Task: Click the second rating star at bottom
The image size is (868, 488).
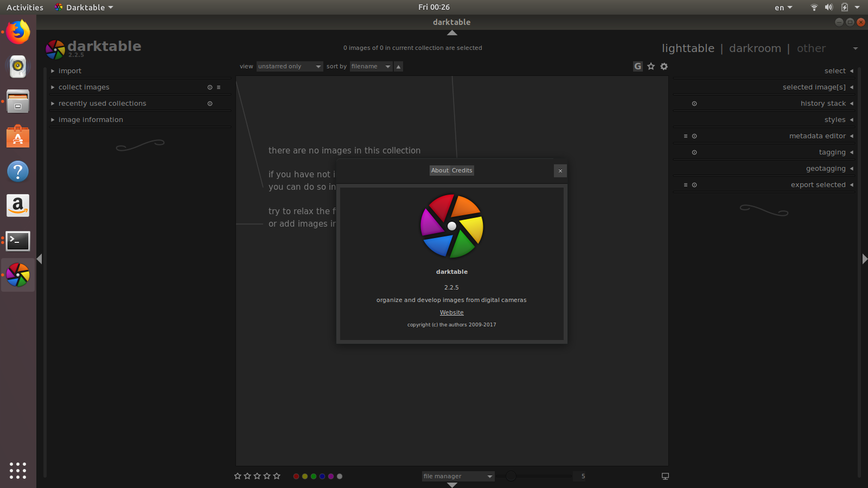Action: point(247,476)
